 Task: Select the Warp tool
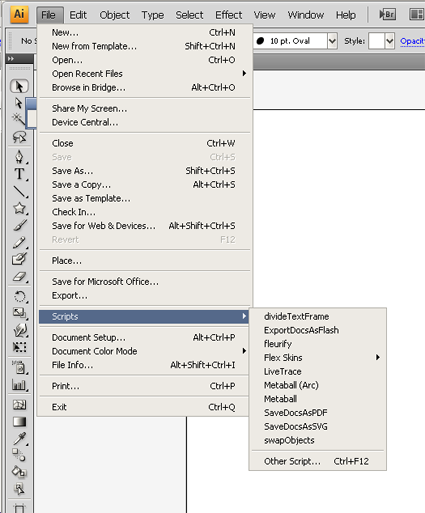[x=19, y=330]
